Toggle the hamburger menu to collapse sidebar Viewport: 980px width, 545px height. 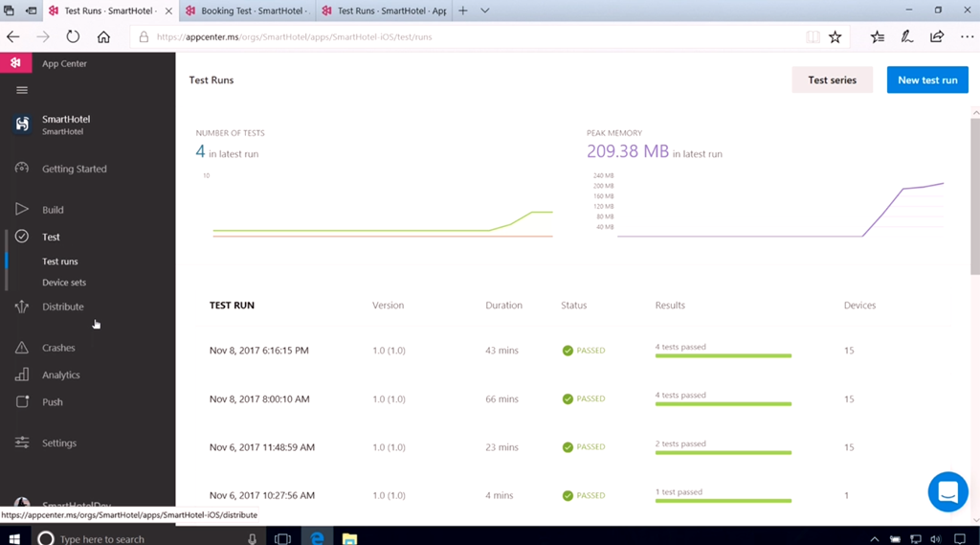pos(21,90)
